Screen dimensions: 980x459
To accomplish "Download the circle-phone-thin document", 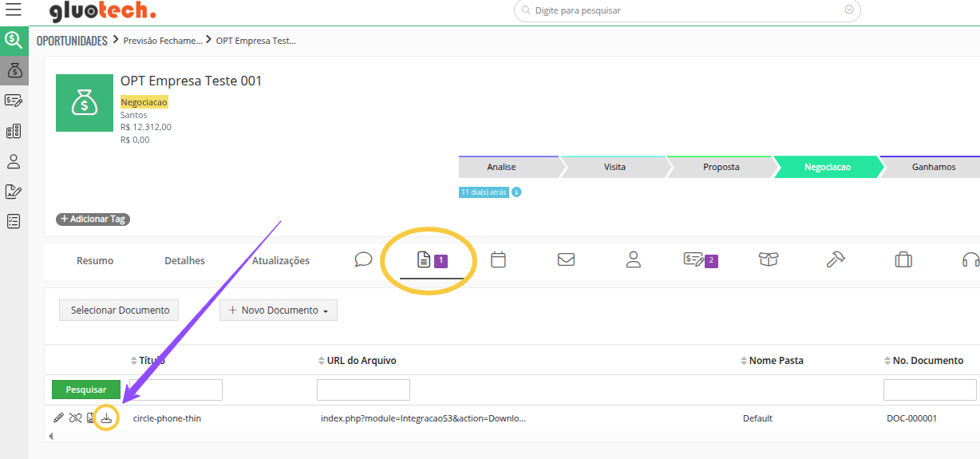I will (x=106, y=417).
